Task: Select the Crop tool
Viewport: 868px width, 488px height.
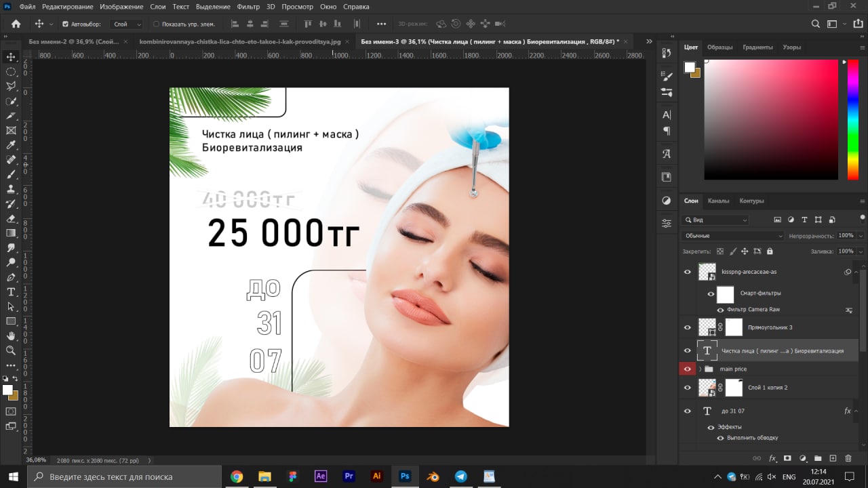Action: click(x=11, y=116)
